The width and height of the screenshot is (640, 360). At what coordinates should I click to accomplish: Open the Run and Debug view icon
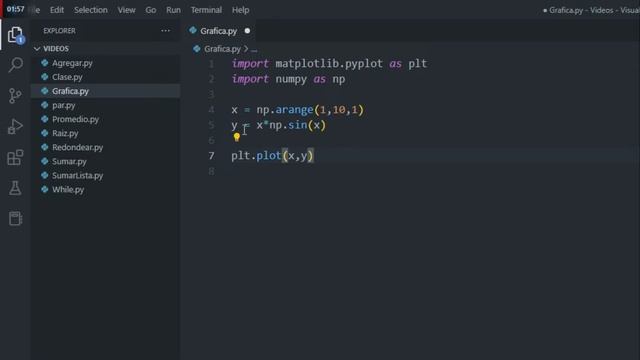click(15, 127)
